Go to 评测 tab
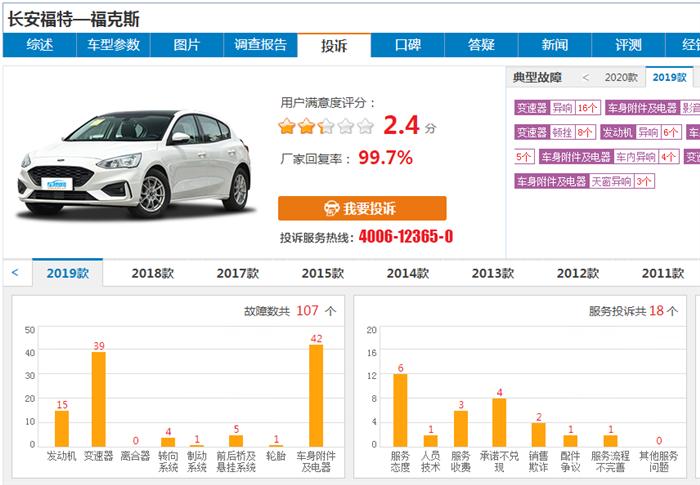The width and height of the screenshot is (700, 485). pyautogui.click(x=628, y=45)
